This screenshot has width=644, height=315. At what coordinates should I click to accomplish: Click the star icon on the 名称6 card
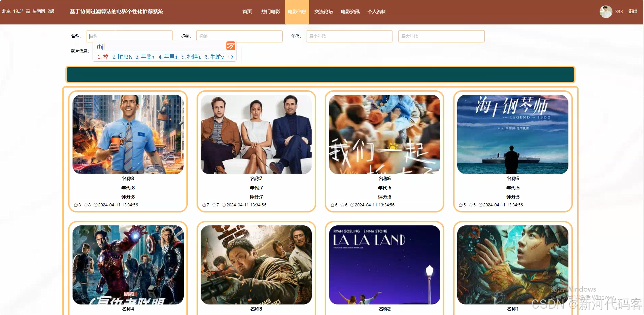click(342, 205)
